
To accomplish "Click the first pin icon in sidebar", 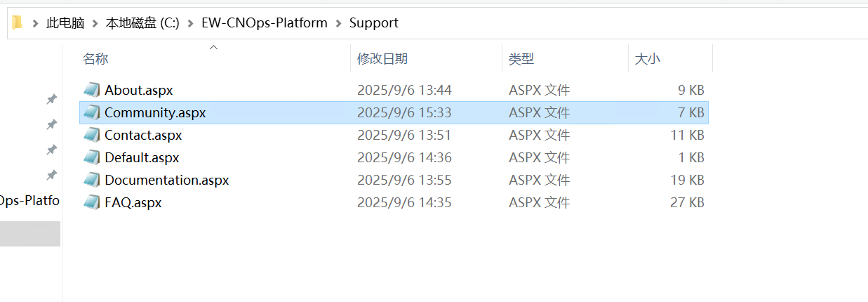I will coord(51,99).
